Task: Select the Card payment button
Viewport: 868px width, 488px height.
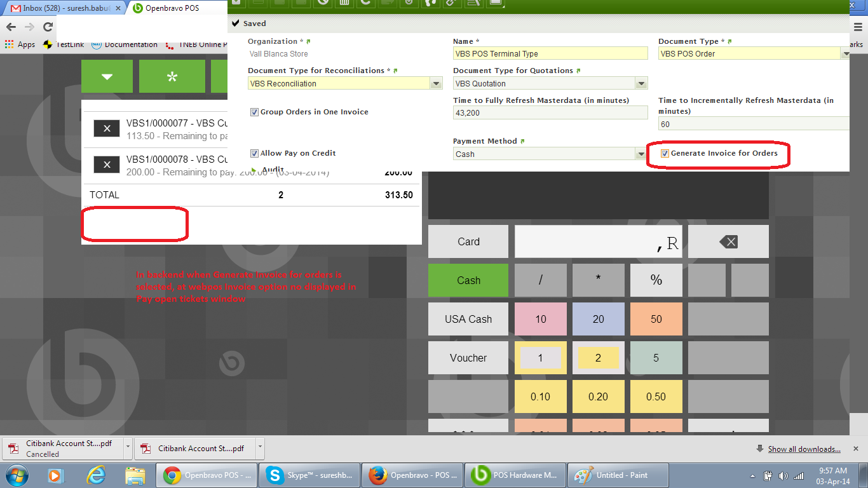Action: coord(468,241)
